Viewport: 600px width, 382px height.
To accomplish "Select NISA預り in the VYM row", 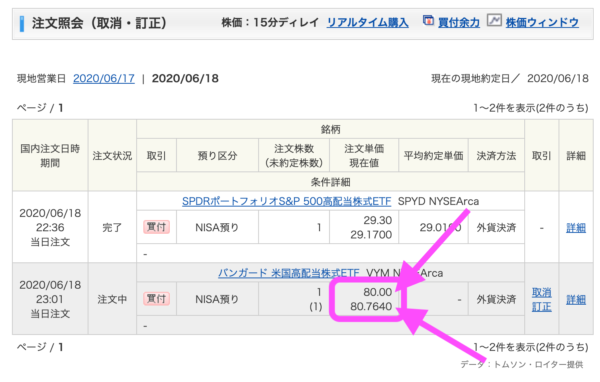I will [217, 299].
